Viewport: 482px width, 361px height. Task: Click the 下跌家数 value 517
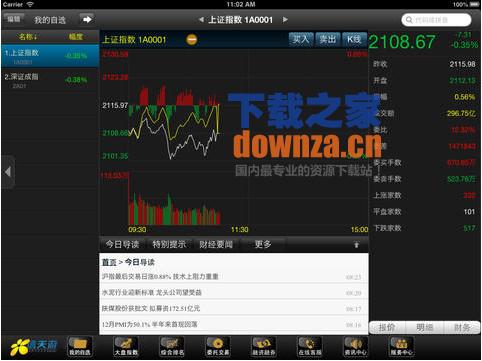[x=469, y=228]
